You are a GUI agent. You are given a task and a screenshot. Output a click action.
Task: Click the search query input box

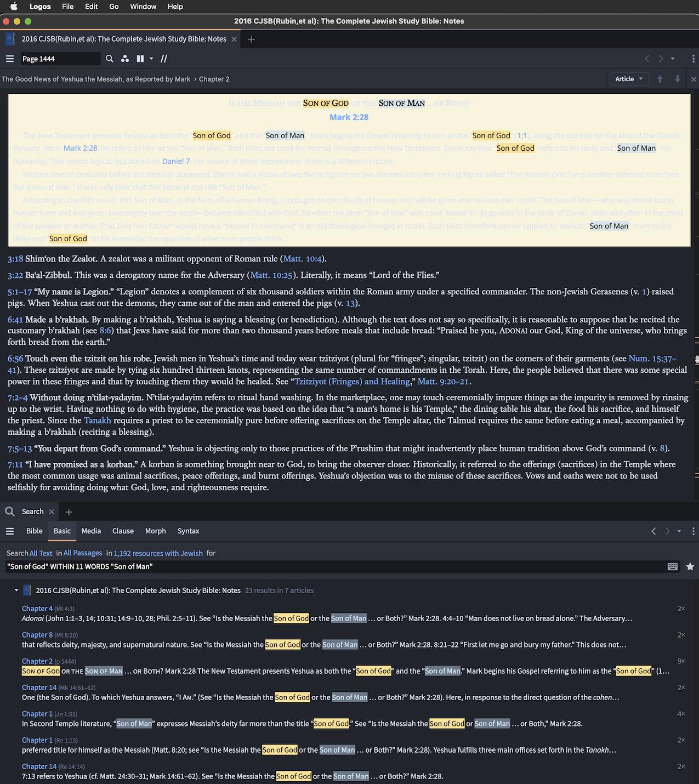[334, 566]
